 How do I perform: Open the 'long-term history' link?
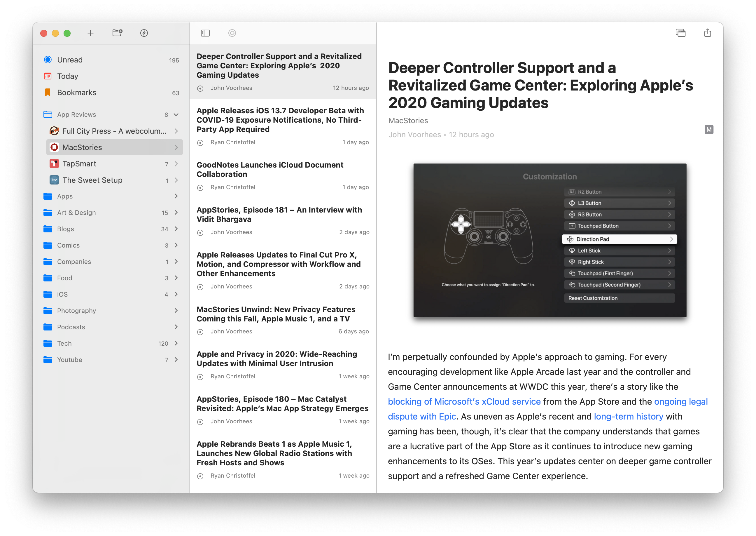tap(629, 417)
